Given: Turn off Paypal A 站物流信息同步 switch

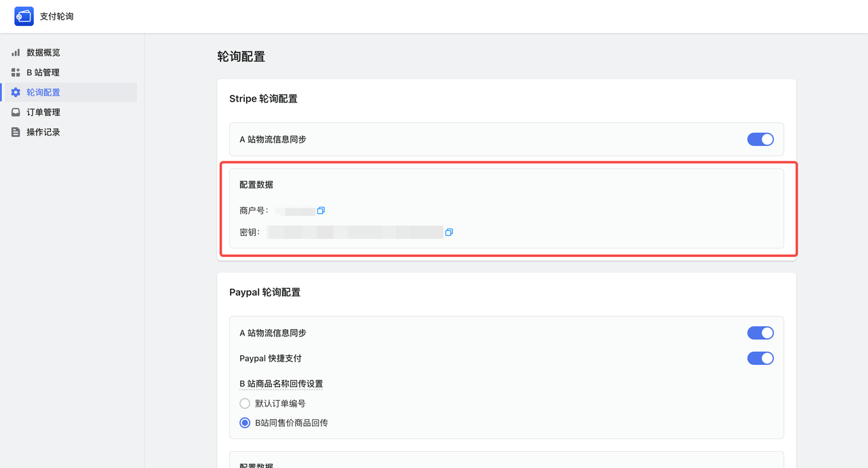Looking at the screenshot, I should tap(760, 333).
